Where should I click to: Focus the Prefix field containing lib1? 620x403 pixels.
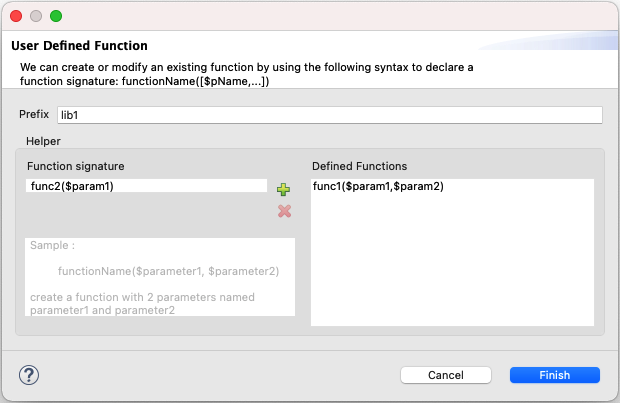[x=330, y=115]
